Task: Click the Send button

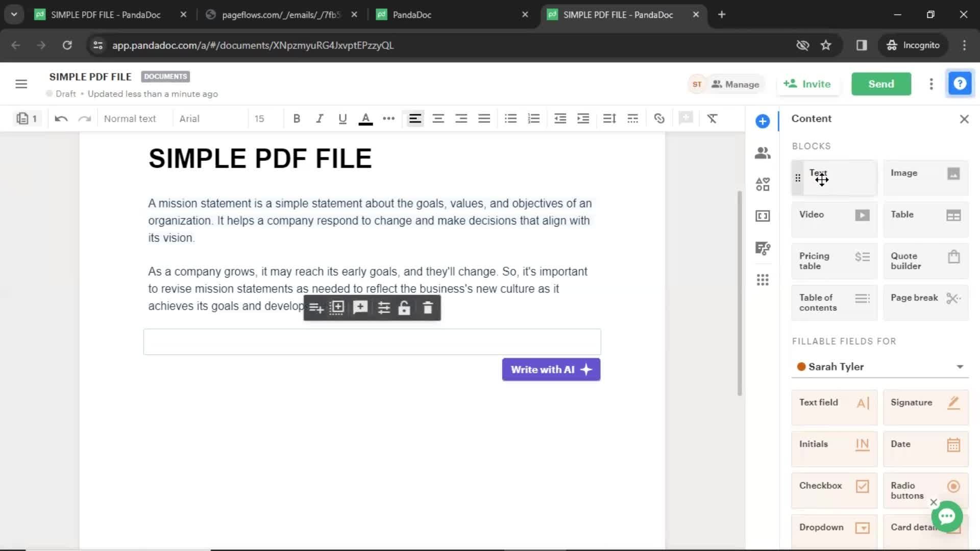Action: (881, 84)
